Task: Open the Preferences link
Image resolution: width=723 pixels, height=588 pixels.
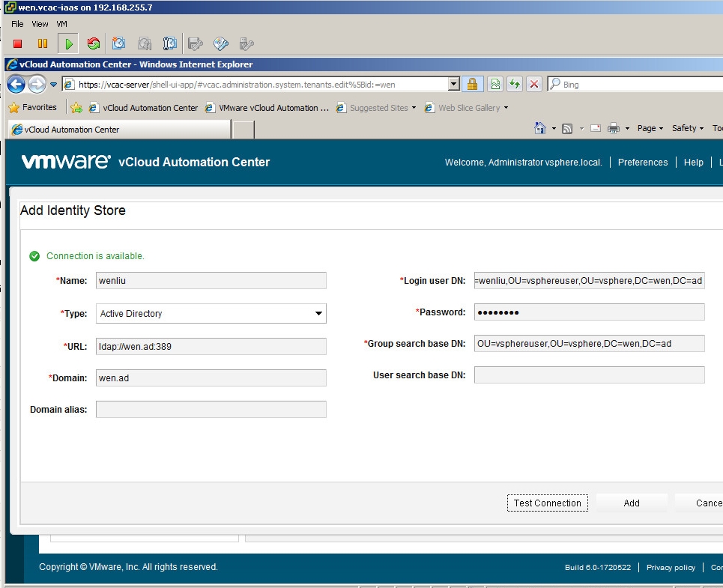Action: pos(643,163)
